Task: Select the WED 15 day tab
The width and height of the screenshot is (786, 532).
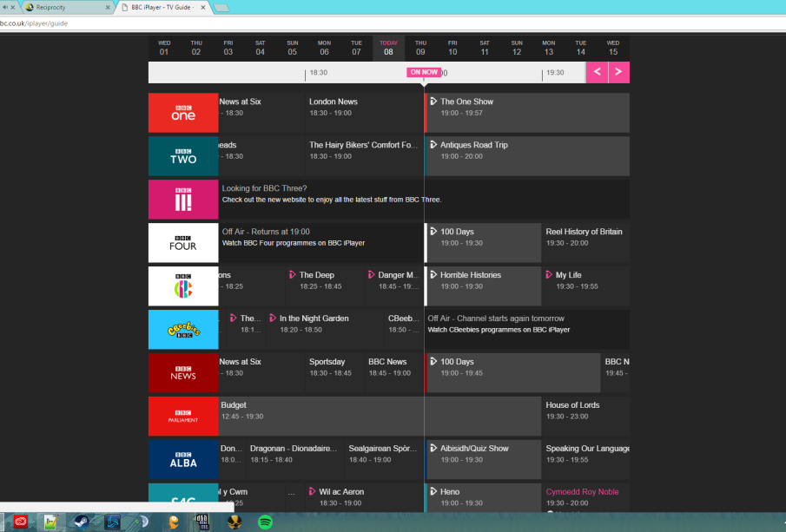Action: tap(613, 48)
